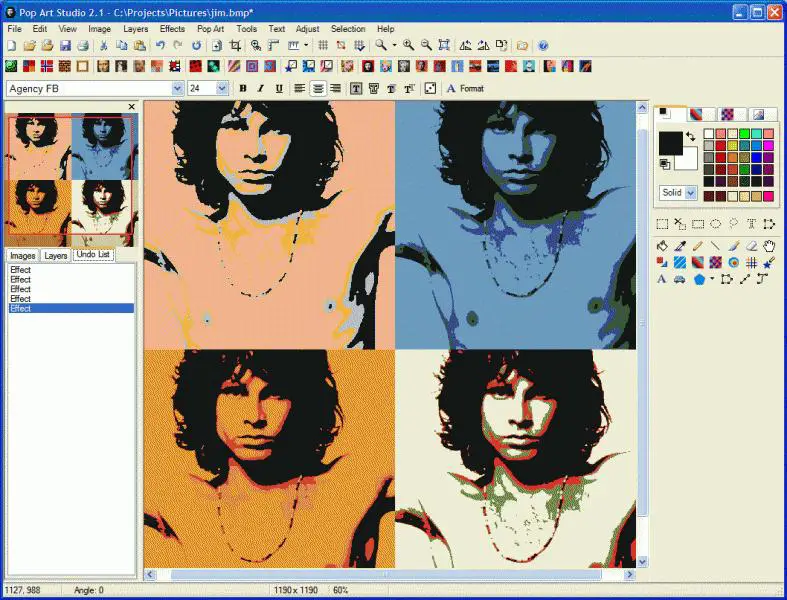Toggle the boxed T text style
Viewport: 787px width, 600px height.
point(356,88)
